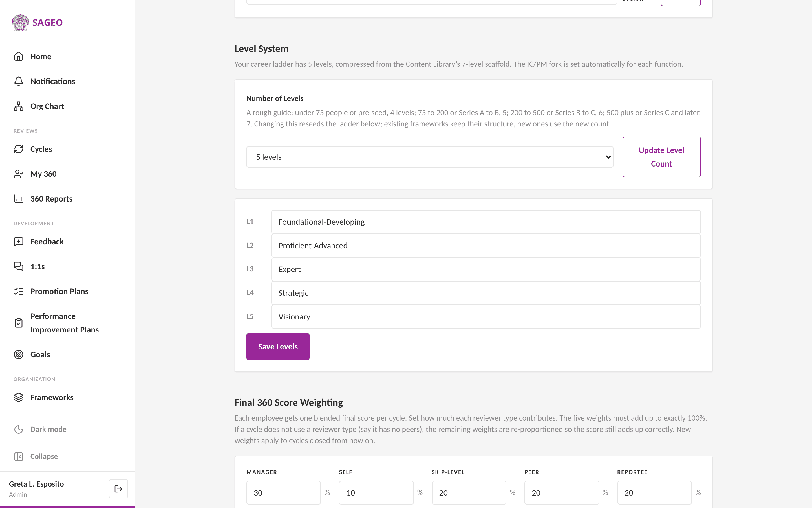Click the Self weight field
The image size is (812, 508).
[x=376, y=492]
